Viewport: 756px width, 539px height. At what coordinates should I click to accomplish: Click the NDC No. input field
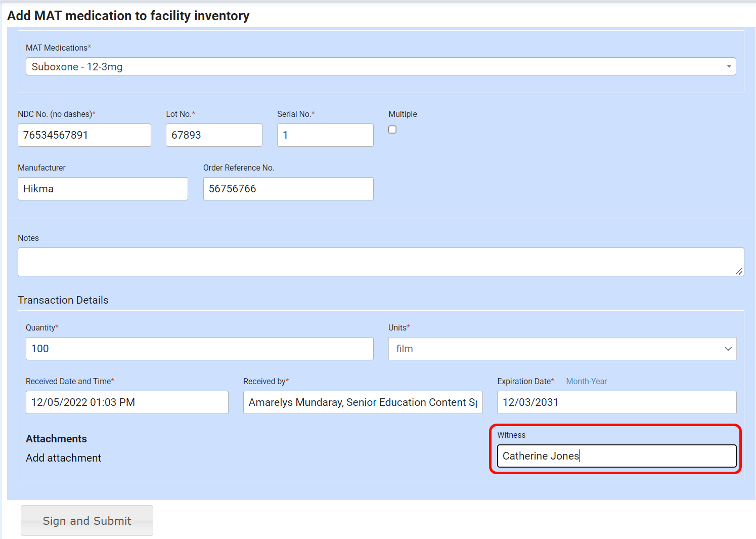click(x=84, y=135)
